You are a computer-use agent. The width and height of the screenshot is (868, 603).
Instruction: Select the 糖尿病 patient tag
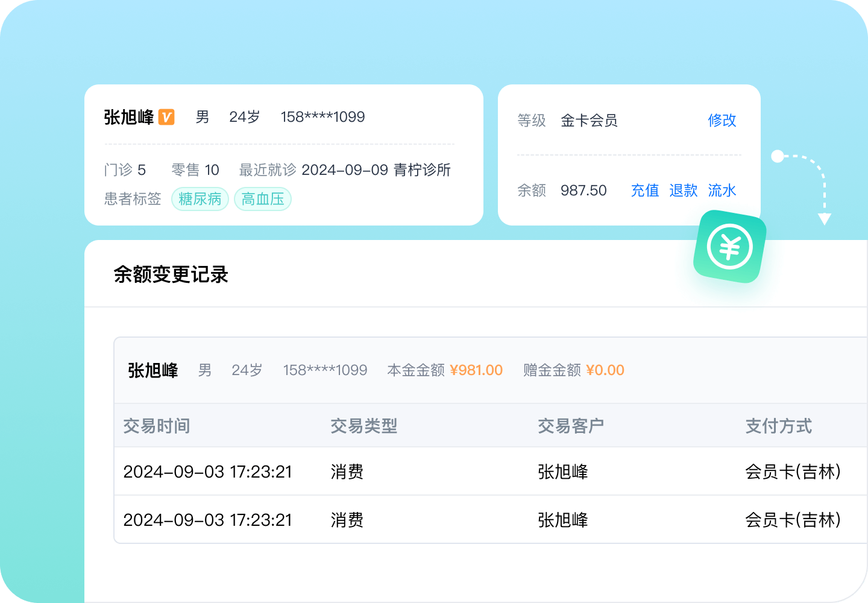(x=200, y=199)
